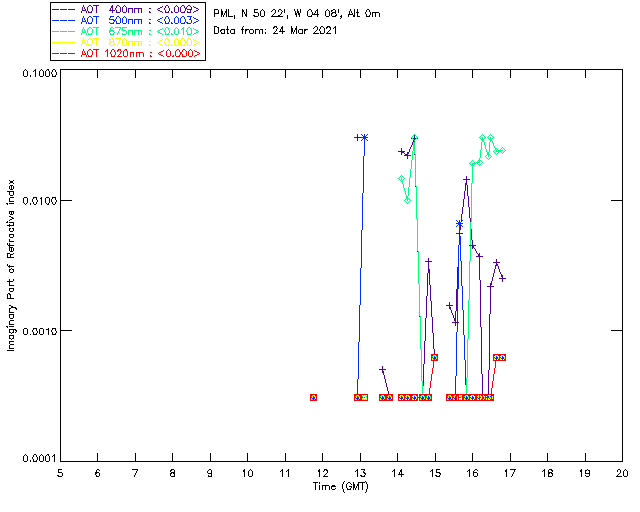Viewport: 640px width, 512px height.
Task: Click the 'Imaginary Part of Refractive index' axis label
Action: tap(11, 265)
